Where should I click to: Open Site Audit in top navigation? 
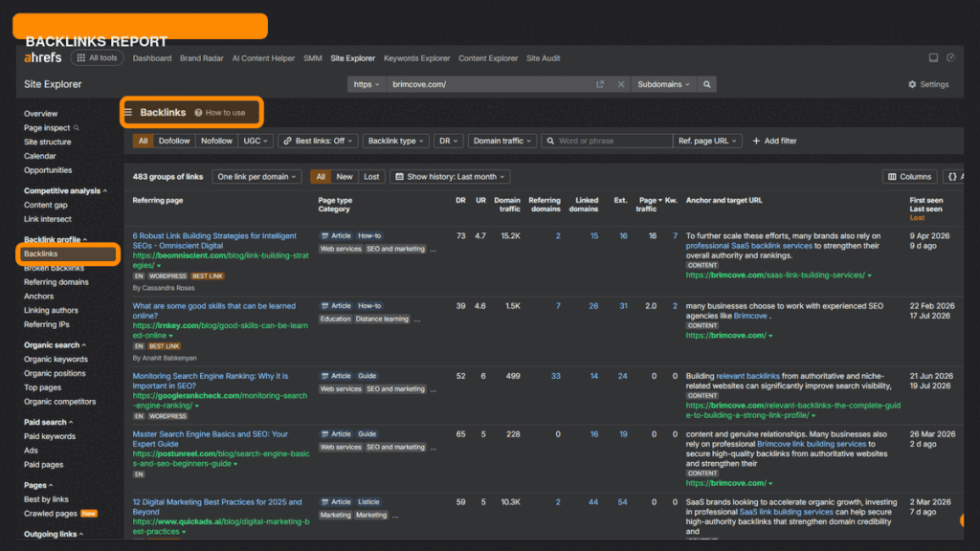pos(544,58)
